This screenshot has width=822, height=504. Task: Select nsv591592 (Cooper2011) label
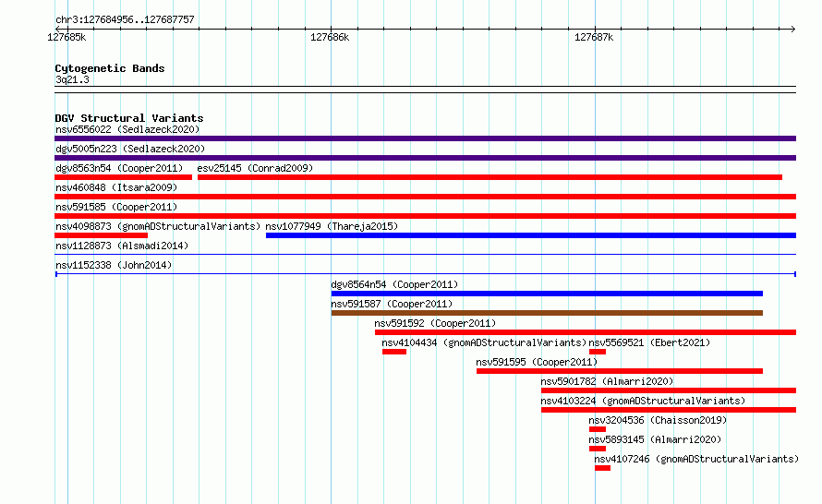coord(435,323)
